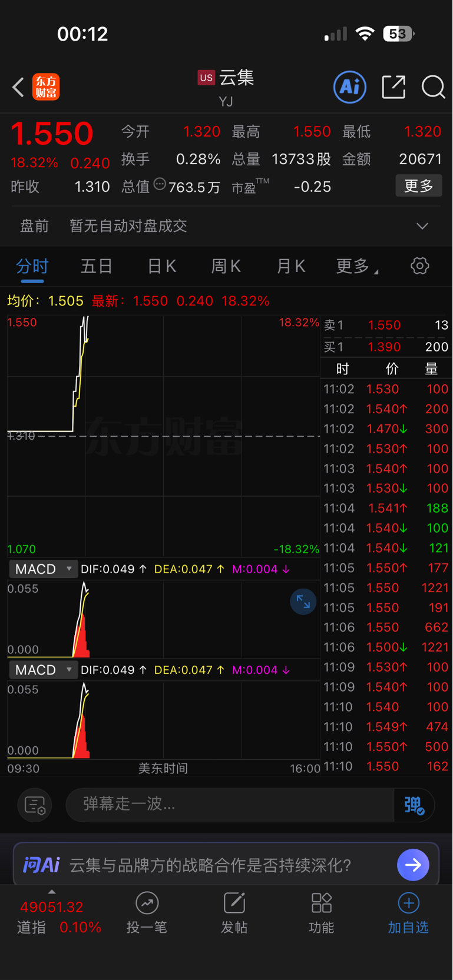Tap the back arrow icon
Image resolution: width=453 pixels, height=980 pixels.
(x=18, y=87)
